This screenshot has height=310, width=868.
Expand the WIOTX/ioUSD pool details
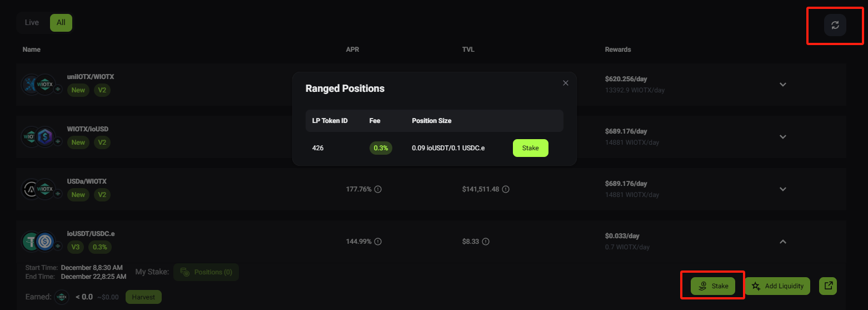point(782,137)
